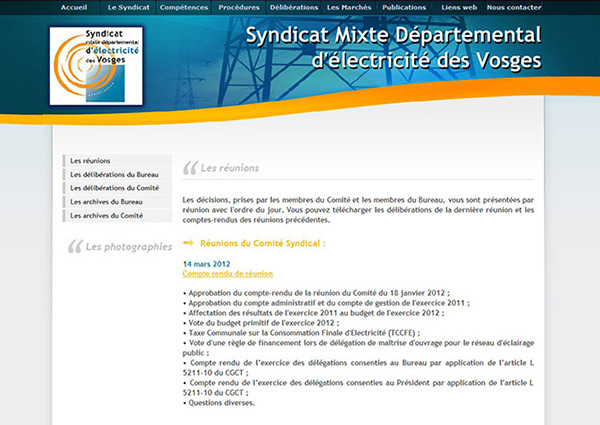Open Les délibérations du Comité sidebar link
This screenshot has width=600, height=425.
click(x=117, y=188)
